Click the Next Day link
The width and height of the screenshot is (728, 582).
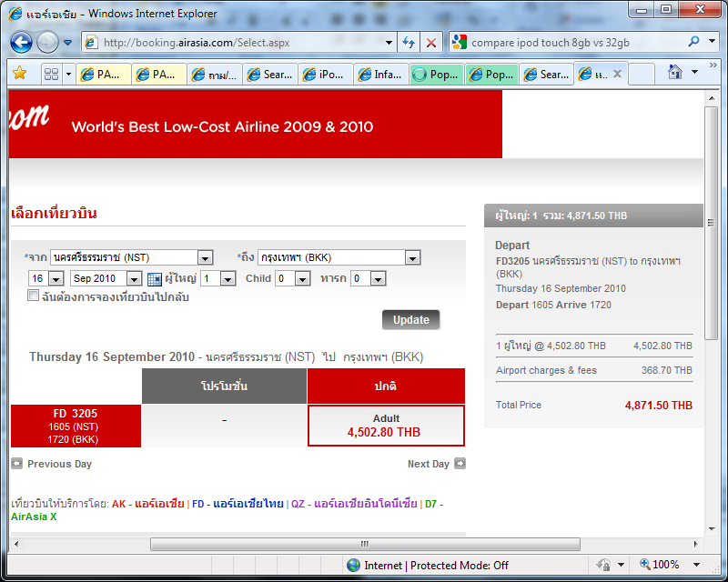coord(428,464)
